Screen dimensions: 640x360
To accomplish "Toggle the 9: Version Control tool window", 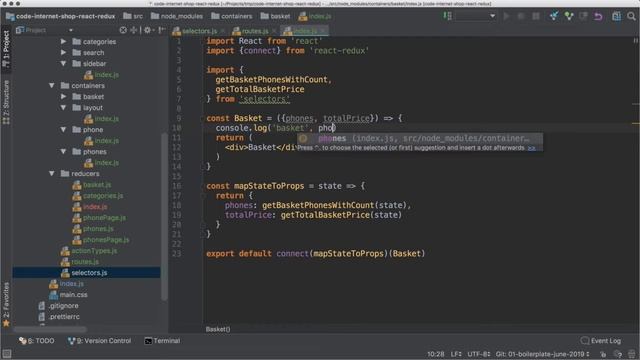I will (x=100, y=341).
